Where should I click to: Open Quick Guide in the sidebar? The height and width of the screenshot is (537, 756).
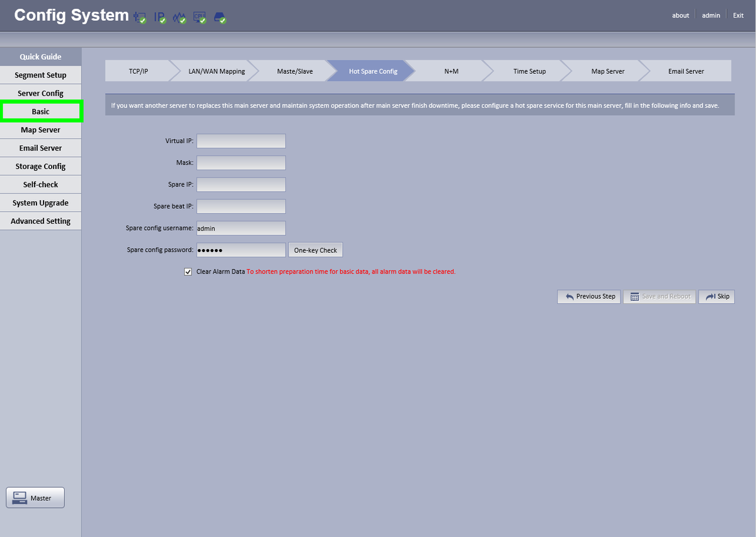pos(40,57)
